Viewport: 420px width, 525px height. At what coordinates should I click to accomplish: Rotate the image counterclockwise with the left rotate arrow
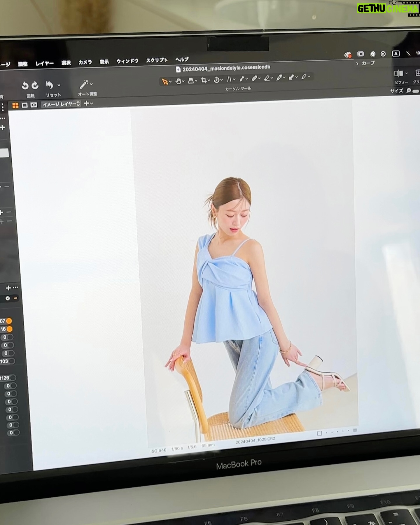(25, 86)
